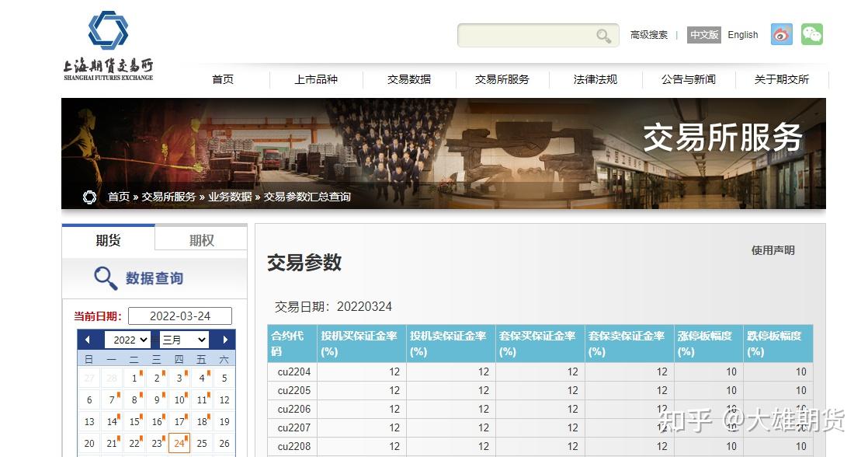This screenshot has width=868, height=457.
Task: Select the 期货 tab
Action: pyautogui.click(x=109, y=240)
